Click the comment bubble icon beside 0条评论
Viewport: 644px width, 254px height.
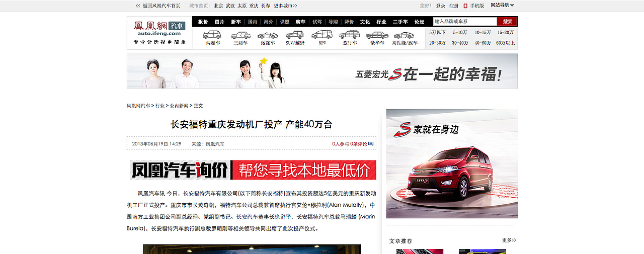point(371,144)
